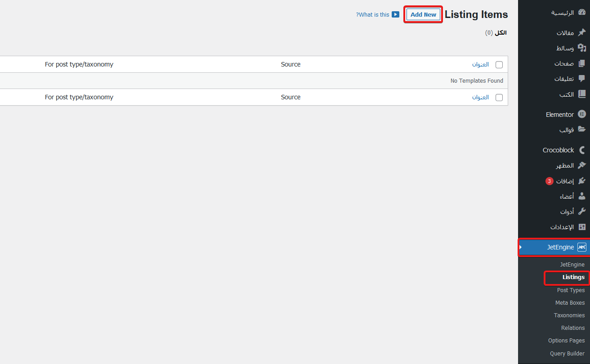The height and width of the screenshot is (364, 590).
Task: Click the dashboard gauge icon in sidebar
Action: [582, 13]
